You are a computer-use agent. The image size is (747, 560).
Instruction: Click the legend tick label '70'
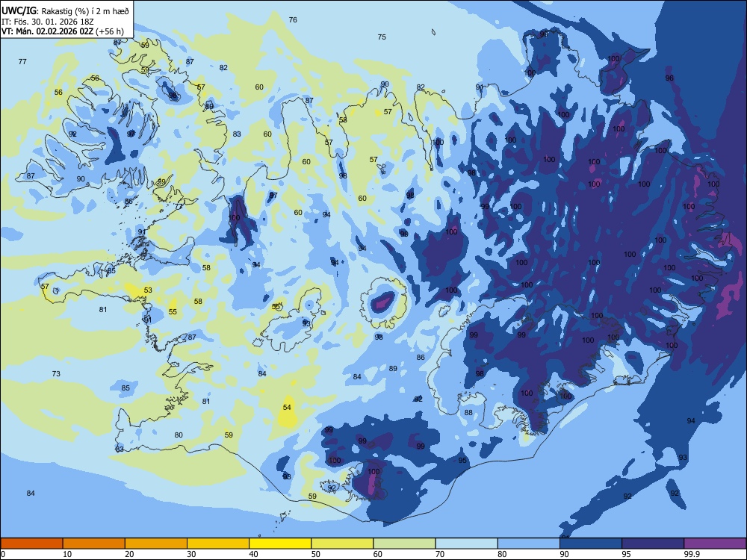[440, 554]
